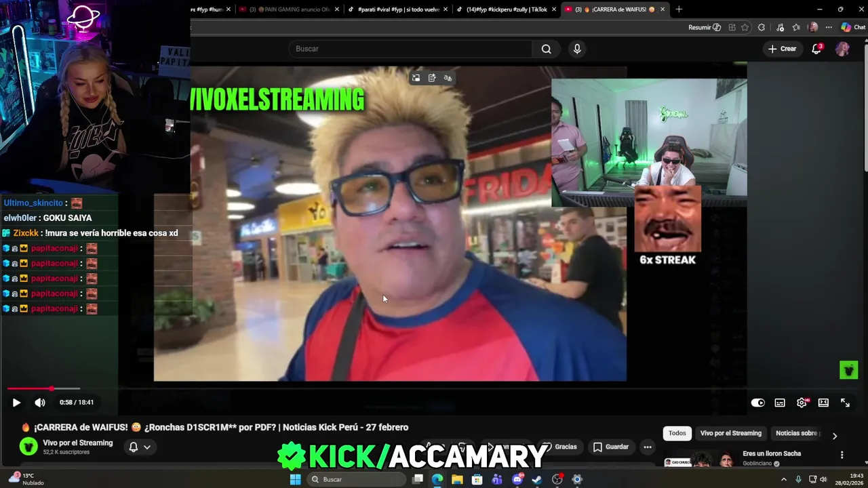Open the Eres un lloron Sacha video

[772, 453]
